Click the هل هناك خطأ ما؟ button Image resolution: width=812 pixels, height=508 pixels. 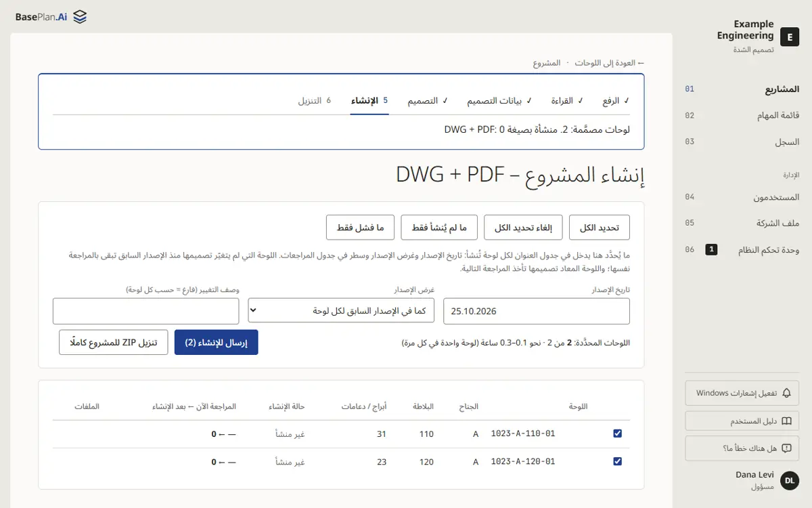tap(742, 448)
